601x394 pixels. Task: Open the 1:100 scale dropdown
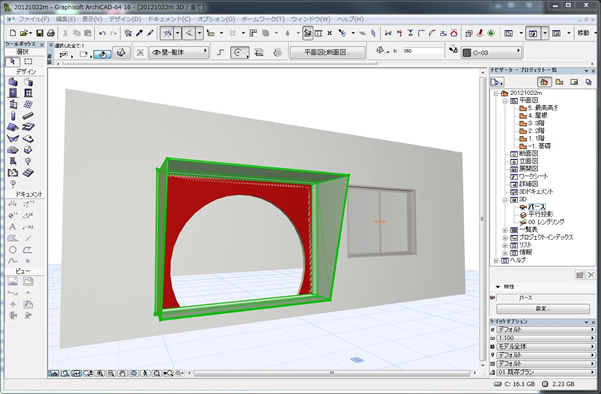[545, 338]
